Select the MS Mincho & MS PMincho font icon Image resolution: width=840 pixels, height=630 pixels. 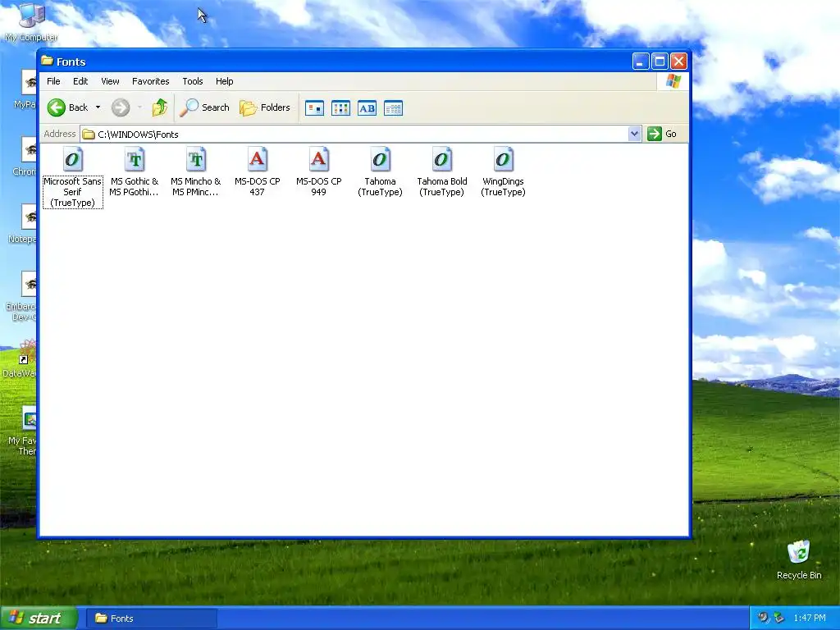[x=196, y=159]
